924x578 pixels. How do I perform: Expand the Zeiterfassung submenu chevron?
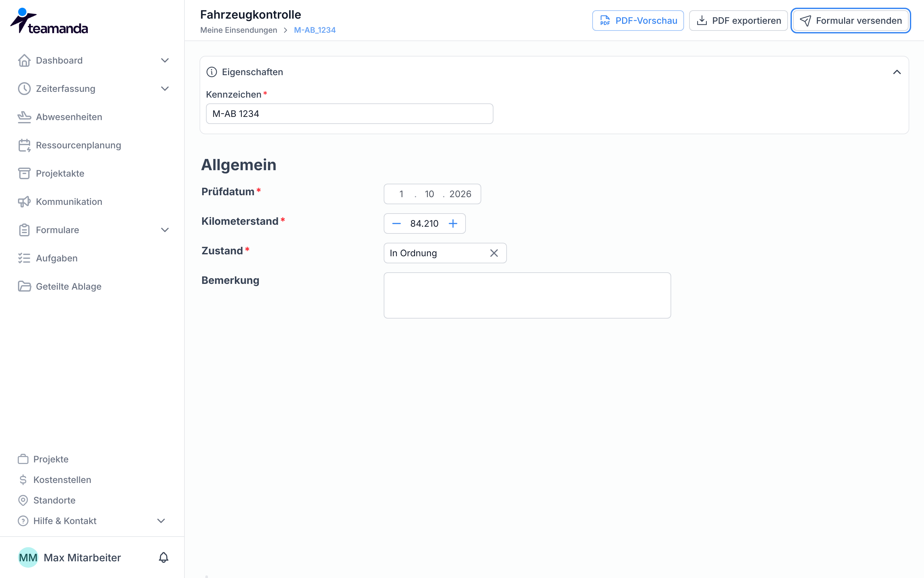click(165, 89)
